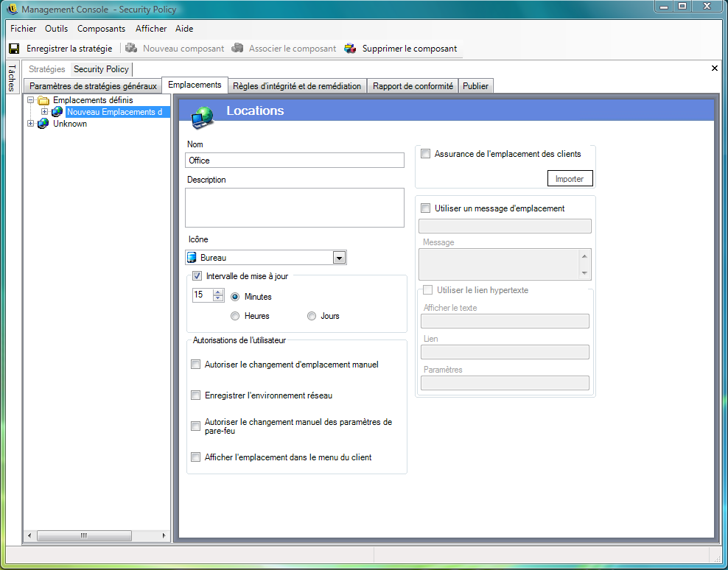Click the Nom field containing Office
This screenshot has width=728, height=570.
tap(294, 160)
